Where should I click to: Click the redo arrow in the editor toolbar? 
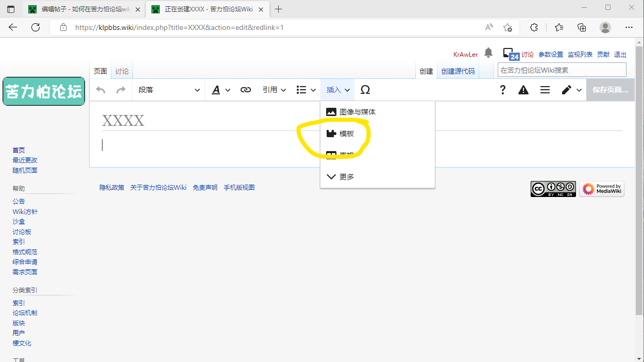pos(121,90)
